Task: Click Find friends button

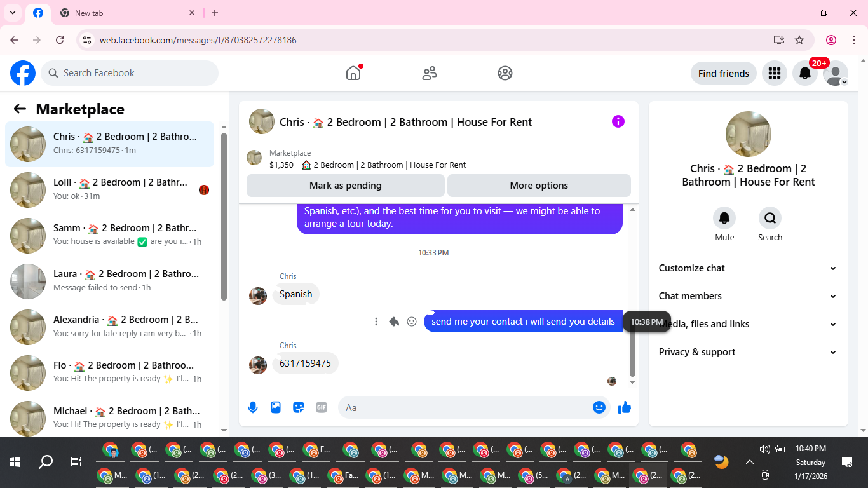Action: [x=723, y=73]
